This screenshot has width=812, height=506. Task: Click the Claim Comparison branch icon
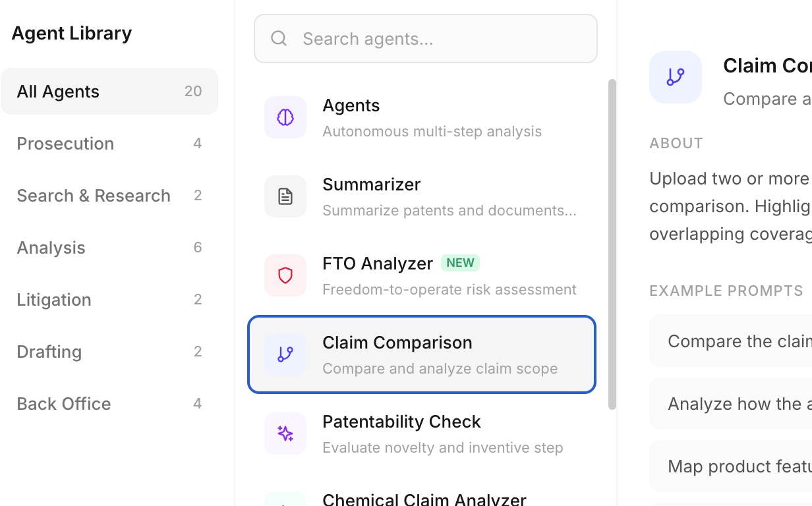tap(285, 354)
